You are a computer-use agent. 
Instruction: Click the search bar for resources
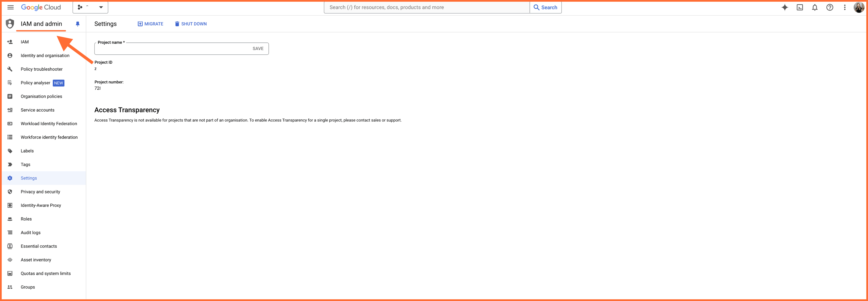[427, 7]
